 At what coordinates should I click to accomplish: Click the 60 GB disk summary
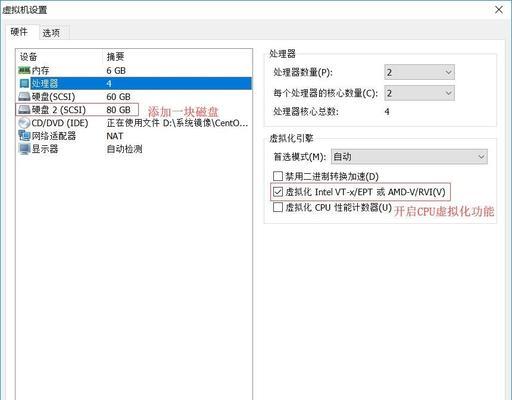(x=118, y=97)
